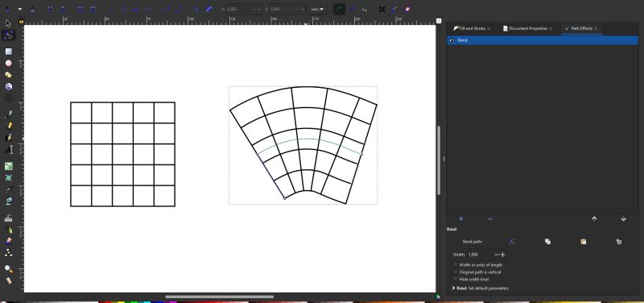Click the Width value field
The height and width of the screenshot is (303, 644).
tap(479, 255)
